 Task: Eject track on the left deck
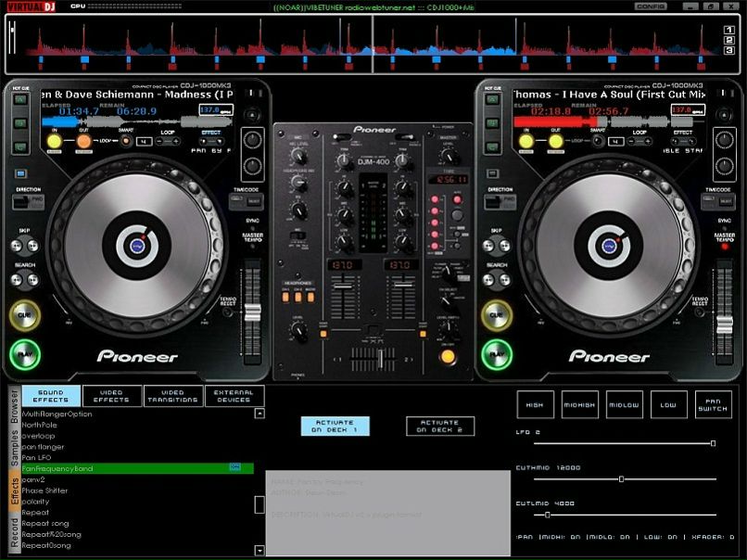click(252, 115)
